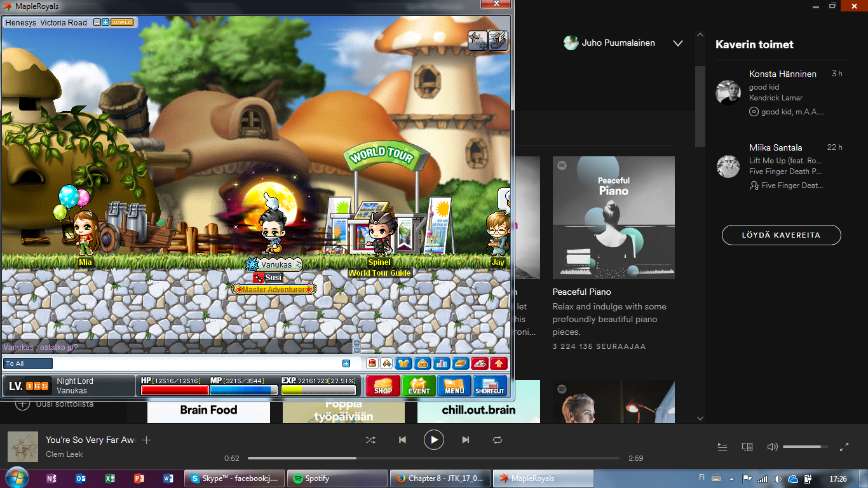
Task: Toggle shuffle in Spotify
Action: coord(370,440)
